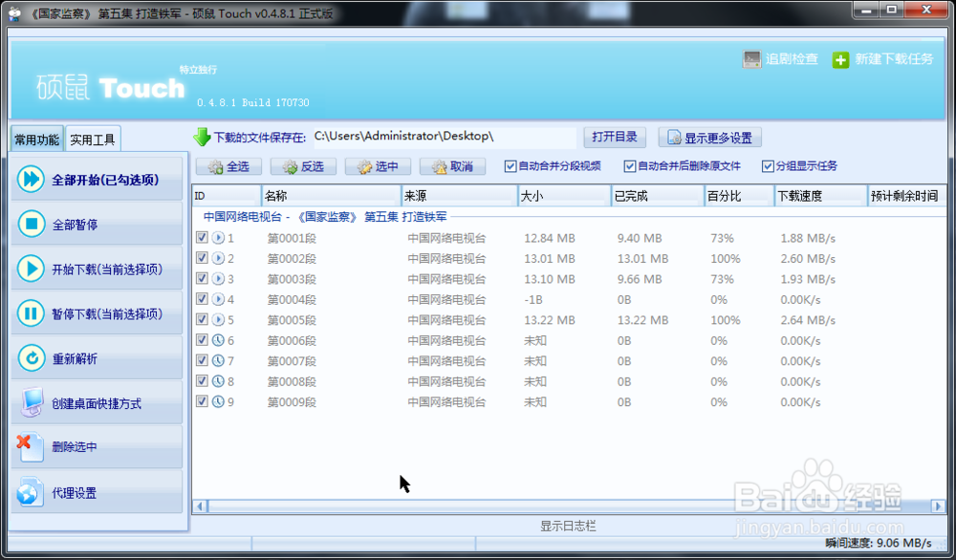The image size is (956, 560).
Task: Switch to the 常用功能 tab
Action: tap(36, 140)
